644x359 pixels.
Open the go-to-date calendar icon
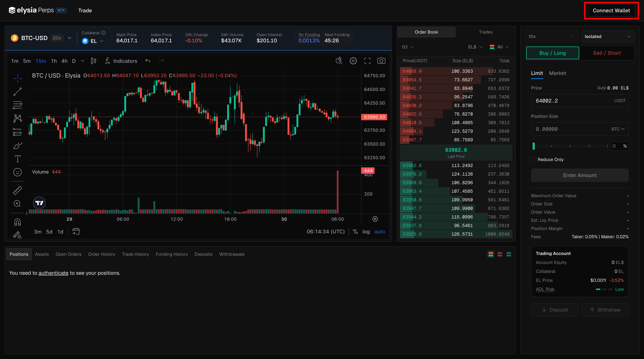(76, 231)
